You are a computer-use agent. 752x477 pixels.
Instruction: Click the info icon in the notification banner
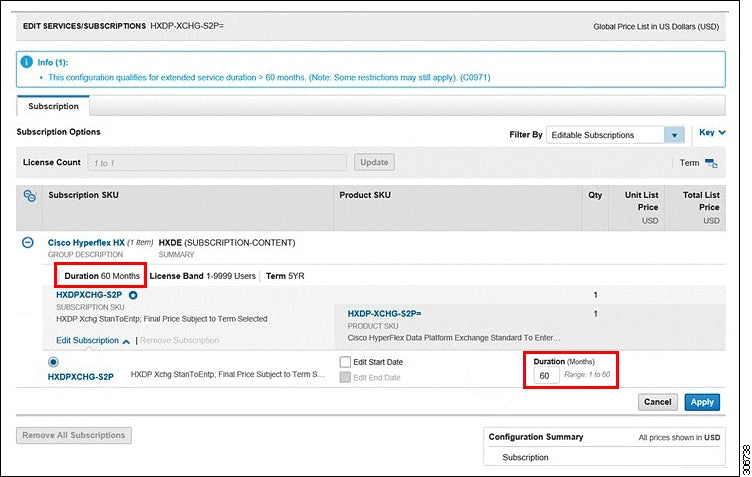pyautogui.click(x=27, y=62)
